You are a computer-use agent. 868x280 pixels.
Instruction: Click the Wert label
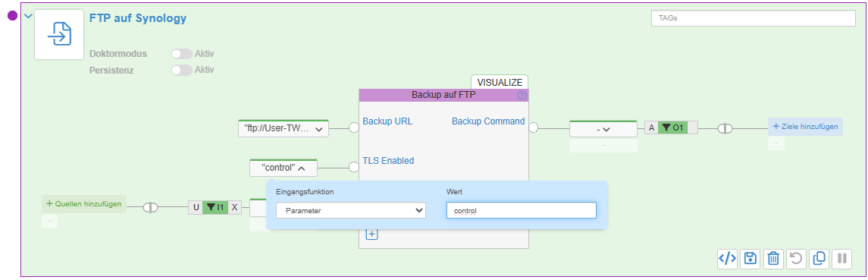pyautogui.click(x=454, y=191)
